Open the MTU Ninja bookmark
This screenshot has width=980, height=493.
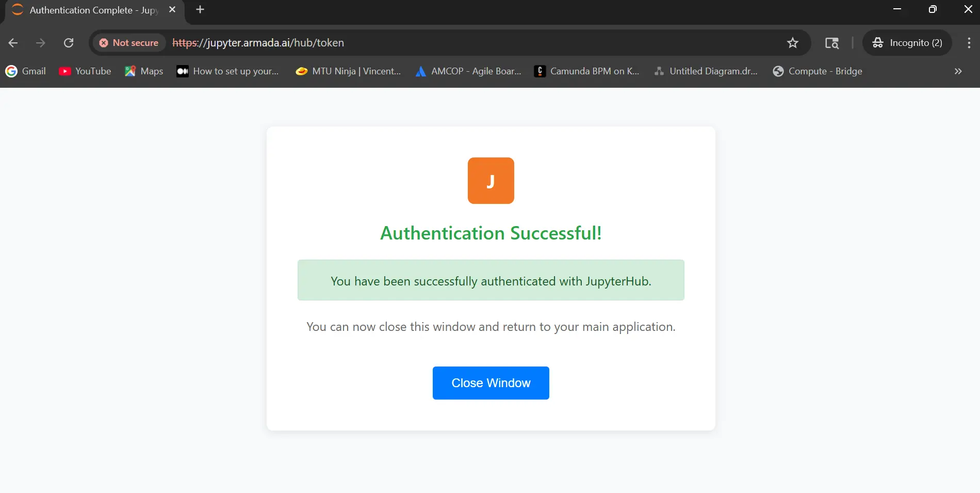[348, 71]
